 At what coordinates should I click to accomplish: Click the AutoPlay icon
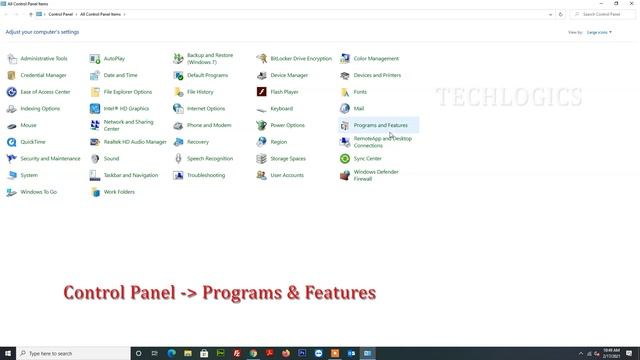95,59
